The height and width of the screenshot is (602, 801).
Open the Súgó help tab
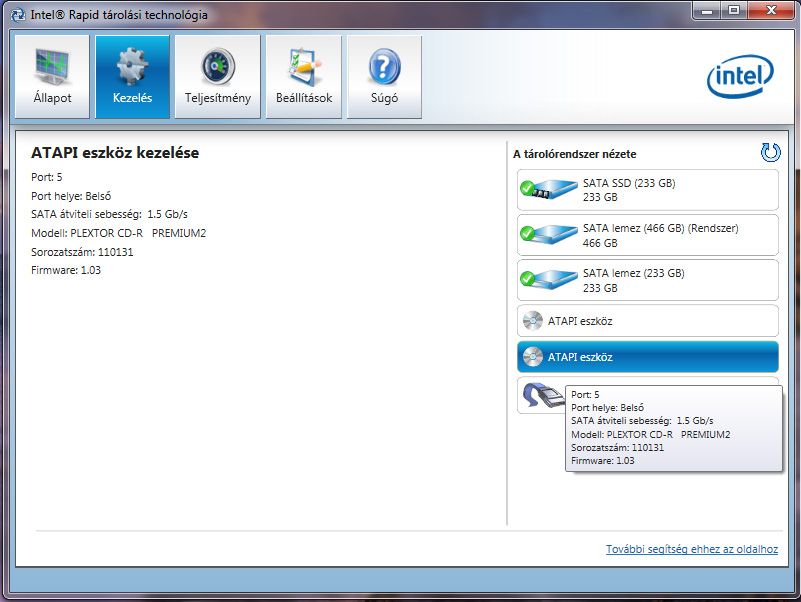pos(384,77)
